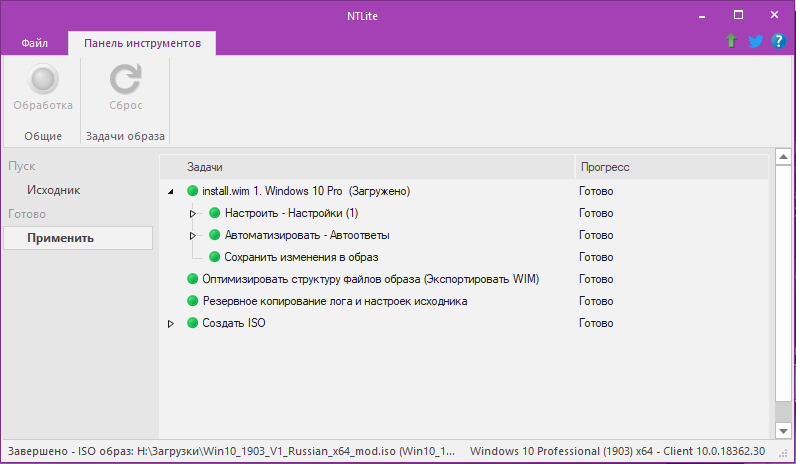Open the green update arrow icon
Viewport: 796px width, 464px height.
click(x=731, y=41)
